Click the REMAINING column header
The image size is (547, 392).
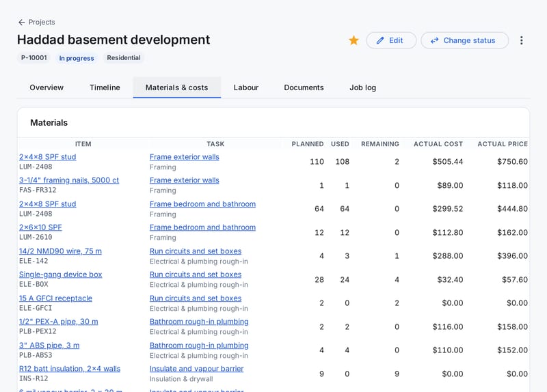(380, 144)
